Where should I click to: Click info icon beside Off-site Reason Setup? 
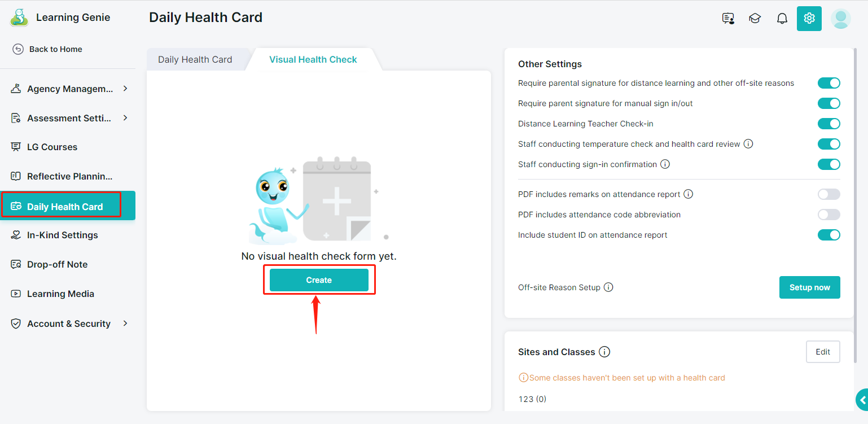click(x=608, y=287)
